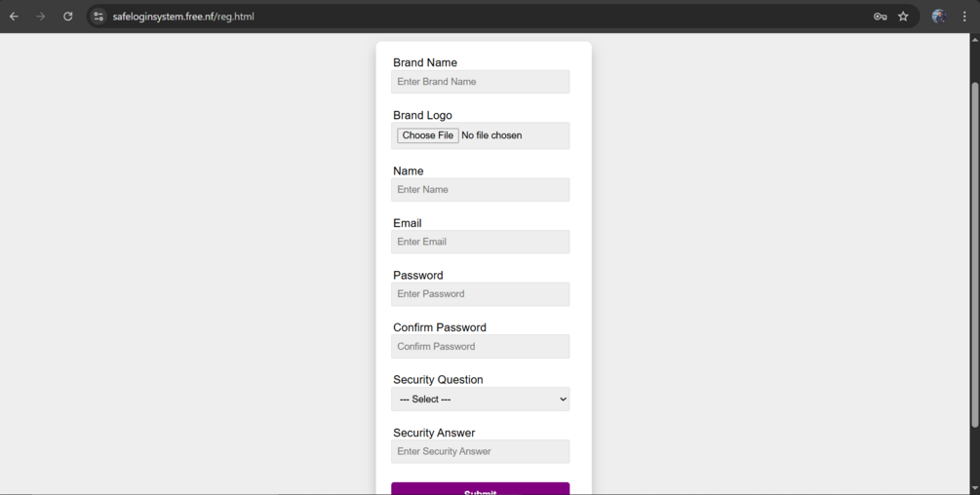Click the Confirm Password input
The height and width of the screenshot is (495, 980).
(x=480, y=347)
